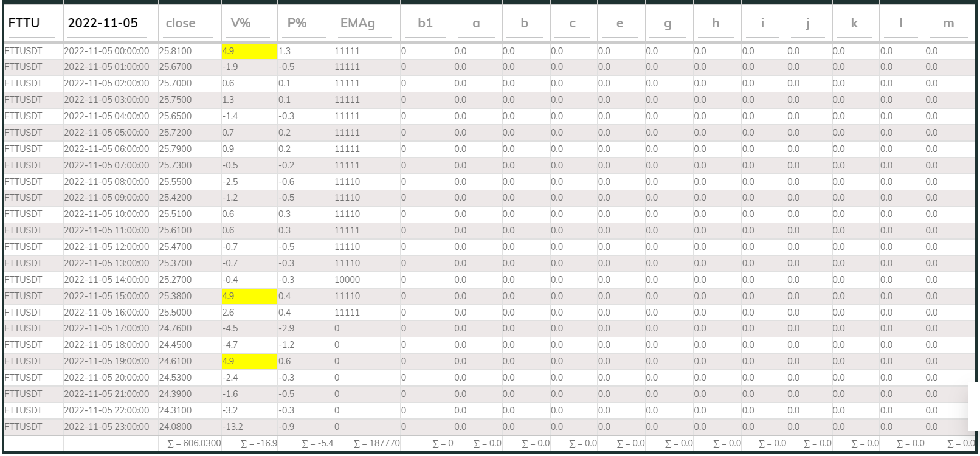Click the FTTU symbol filter field
Screen dimensions: 980x456
[33, 24]
